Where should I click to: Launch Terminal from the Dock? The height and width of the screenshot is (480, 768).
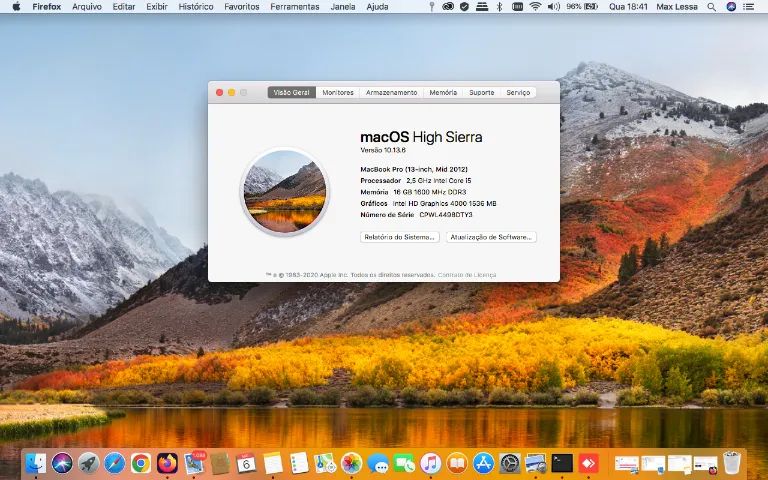562,463
